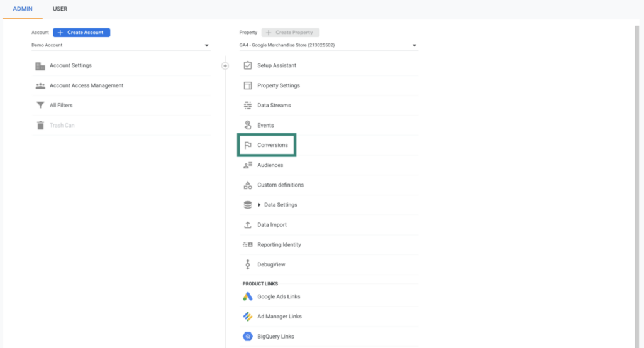Open Events
The width and height of the screenshot is (644, 348).
265,125
